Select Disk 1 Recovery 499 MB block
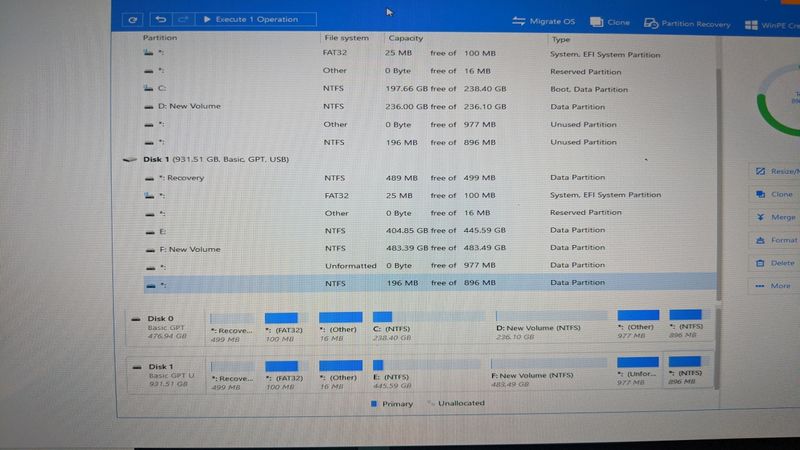This screenshot has width=800, height=450. 232,377
